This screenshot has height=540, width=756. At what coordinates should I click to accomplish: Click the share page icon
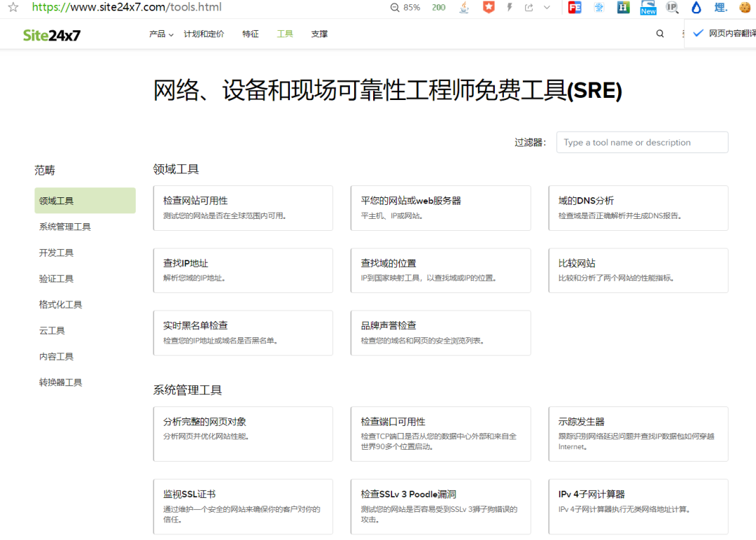click(529, 7)
